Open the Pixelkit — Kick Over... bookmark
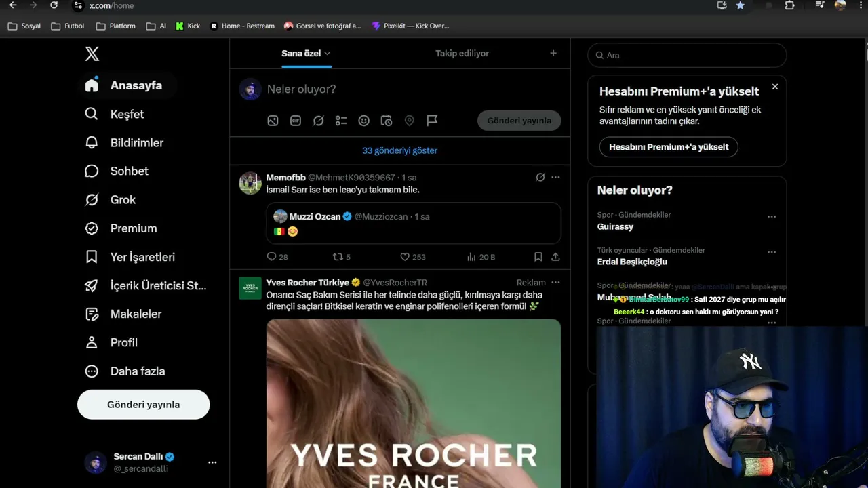 (410, 26)
